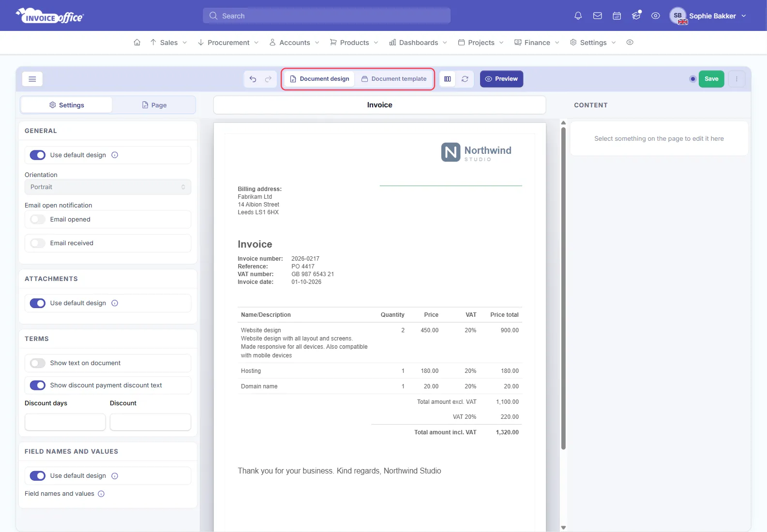Switch to the Document template tab
Screen dimensions: 767x532
(x=394, y=79)
